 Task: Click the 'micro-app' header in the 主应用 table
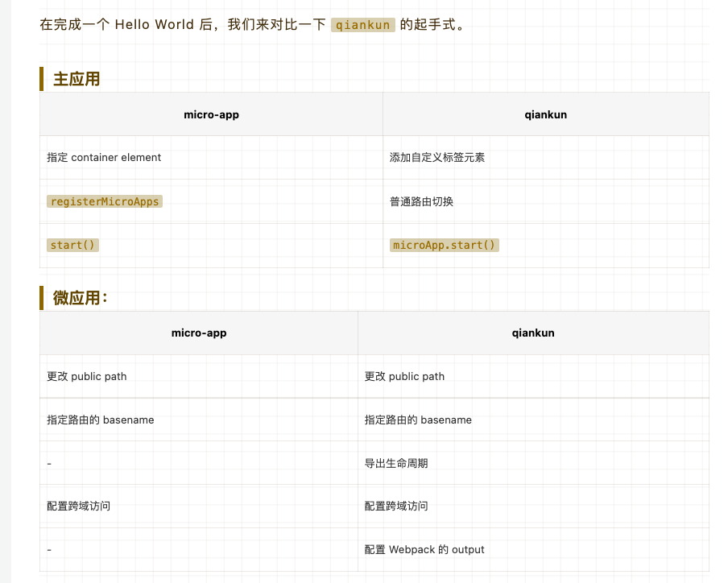[x=211, y=114]
